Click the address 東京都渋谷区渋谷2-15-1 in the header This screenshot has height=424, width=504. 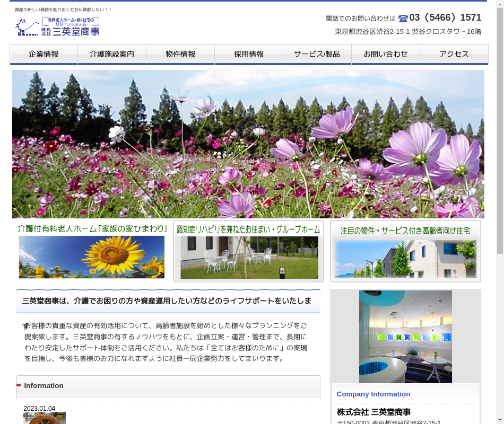(408, 31)
